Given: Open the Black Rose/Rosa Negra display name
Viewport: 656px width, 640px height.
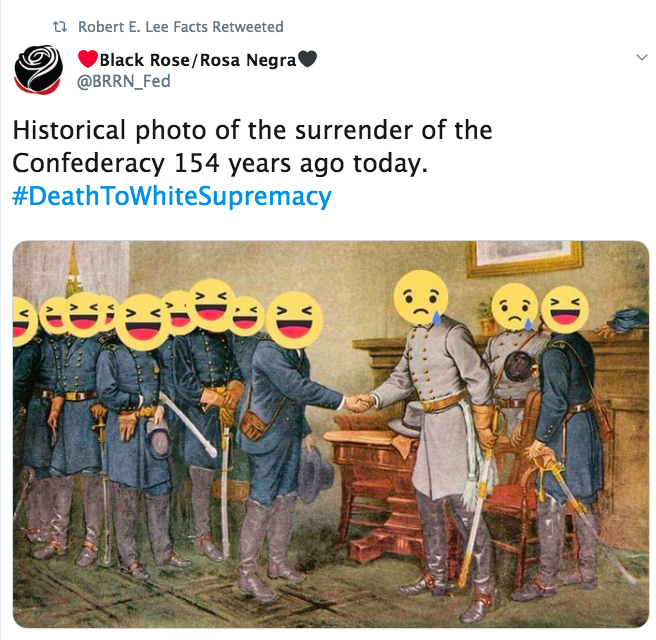Looking at the screenshot, I should tap(198, 59).
